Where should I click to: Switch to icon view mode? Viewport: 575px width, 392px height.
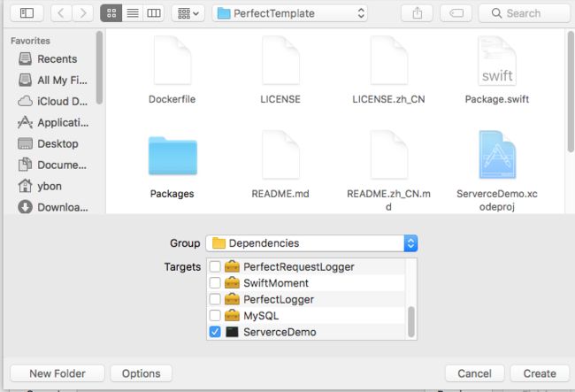111,13
